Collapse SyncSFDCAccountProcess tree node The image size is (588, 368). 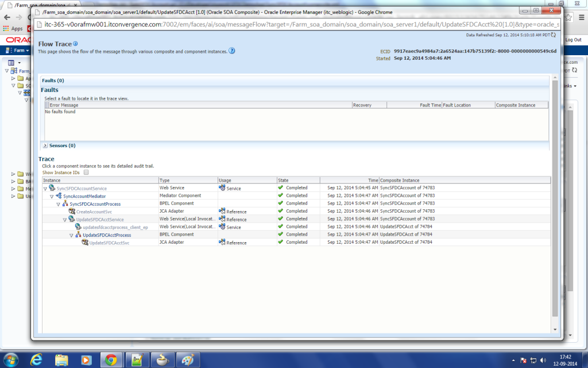point(58,204)
